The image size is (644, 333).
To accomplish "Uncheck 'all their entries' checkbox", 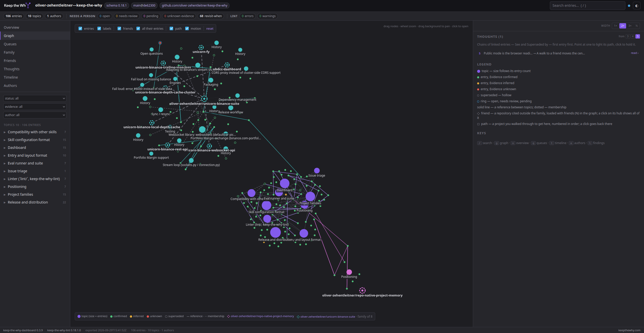I will click(138, 28).
